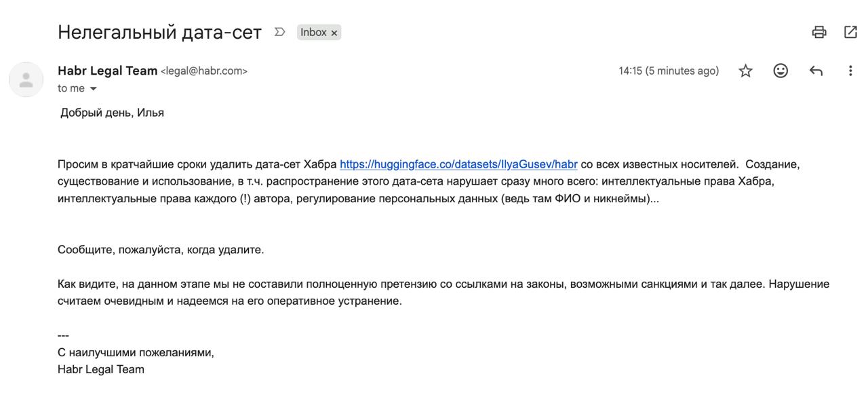868x395 pixels.
Task: Click the line Сообщите, пожалуйста, когда удалите
Action: tap(161, 250)
